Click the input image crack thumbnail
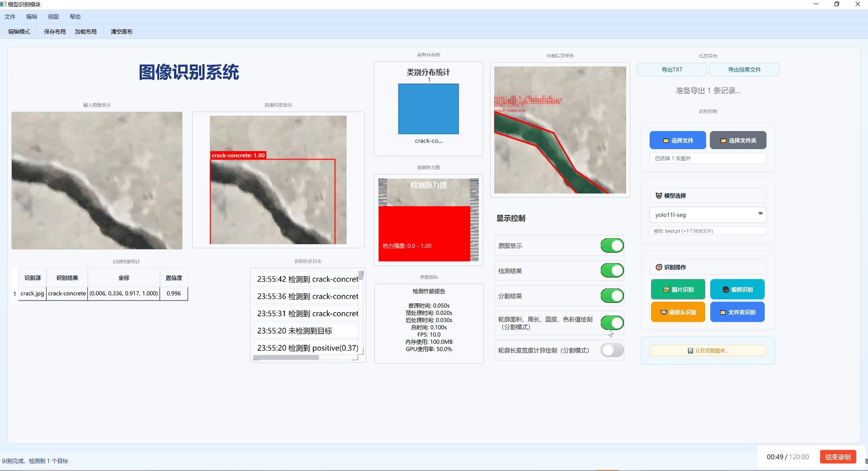The width and height of the screenshot is (868, 471). pyautogui.click(x=97, y=180)
